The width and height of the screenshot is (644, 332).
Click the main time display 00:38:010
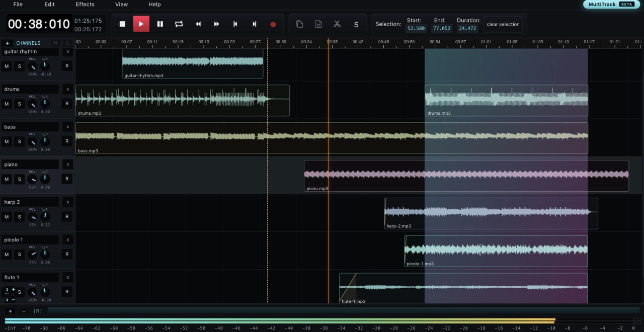(x=39, y=24)
